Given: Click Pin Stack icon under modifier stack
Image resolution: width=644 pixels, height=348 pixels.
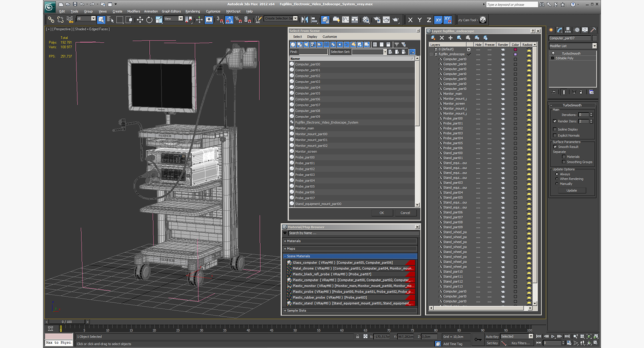Looking at the screenshot, I should coord(554,92).
